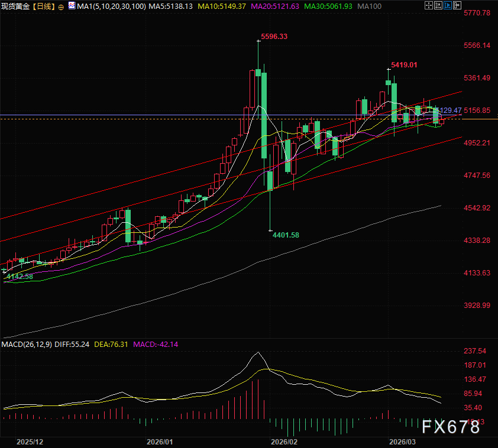Toggle the MA5 line label
498x448 pixels.
pyautogui.click(x=169, y=7)
